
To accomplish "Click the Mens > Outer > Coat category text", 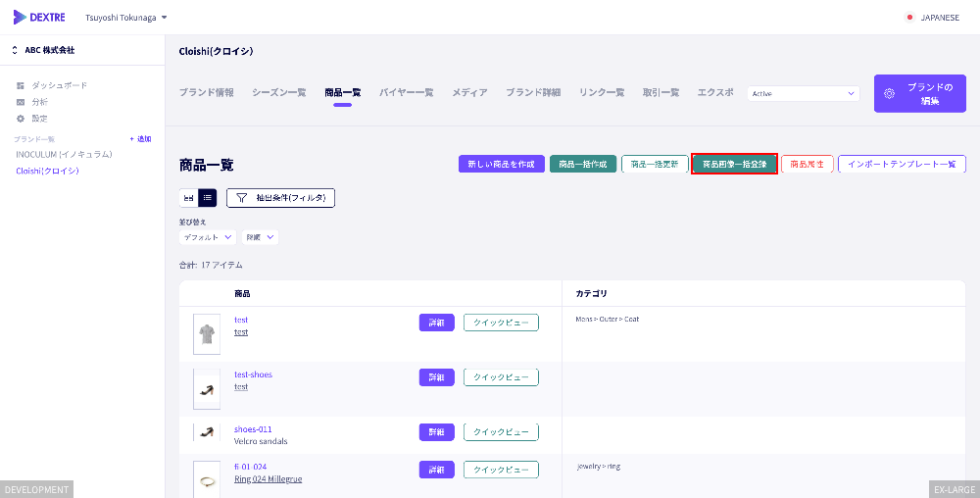I will pyautogui.click(x=607, y=319).
